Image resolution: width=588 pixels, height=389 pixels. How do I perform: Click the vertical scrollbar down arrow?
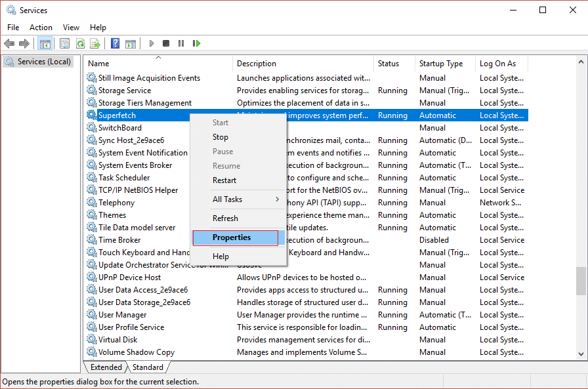click(581, 354)
